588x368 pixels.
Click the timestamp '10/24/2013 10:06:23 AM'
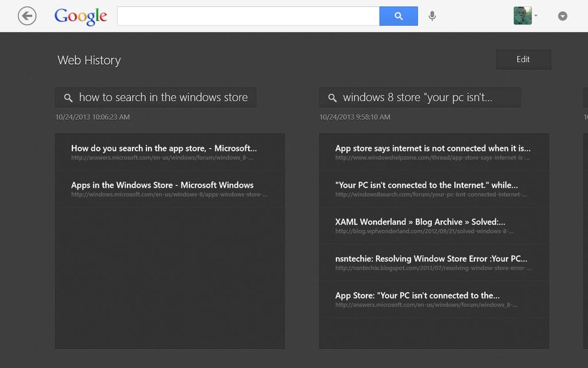tap(92, 117)
